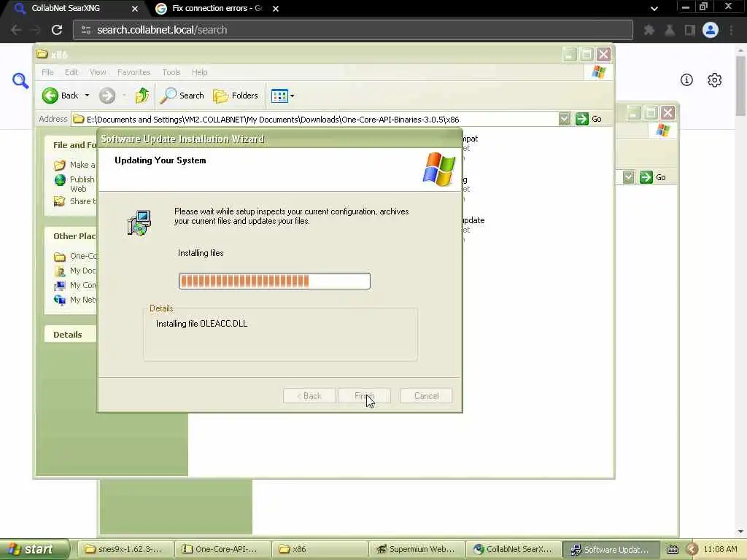Click the Finish button in the wizard
This screenshot has height=560, width=747.
(364, 396)
